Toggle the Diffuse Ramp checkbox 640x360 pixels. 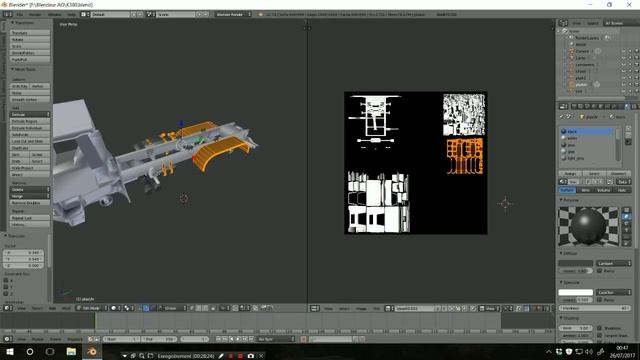click(600, 271)
